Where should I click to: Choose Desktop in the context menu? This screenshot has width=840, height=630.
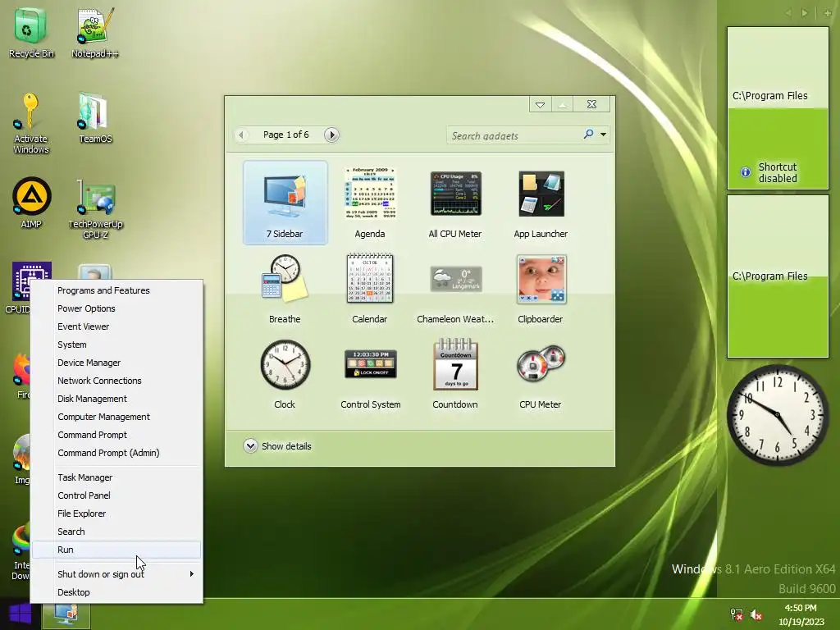pos(116,592)
